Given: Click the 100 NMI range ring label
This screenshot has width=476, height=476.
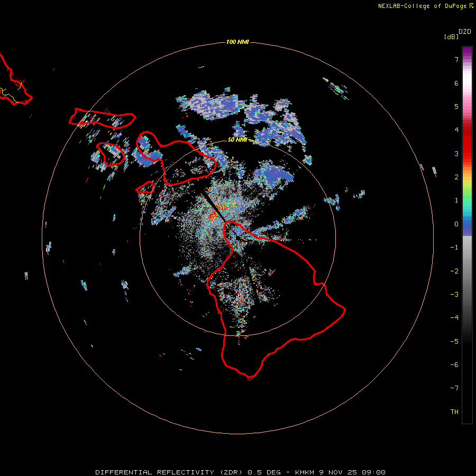Looking at the screenshot, I should click(237, 42).
